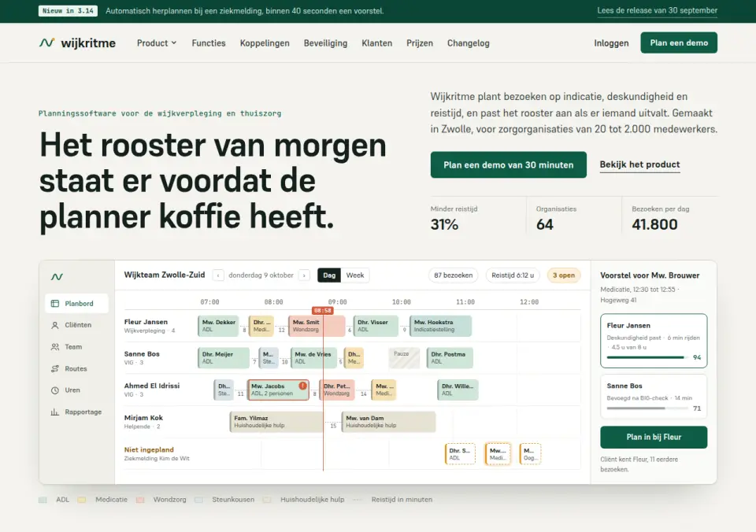Viewport: 756px width, 532px height.
Task: Click Plan een demo header button
Action: click(x=679, y=42)
